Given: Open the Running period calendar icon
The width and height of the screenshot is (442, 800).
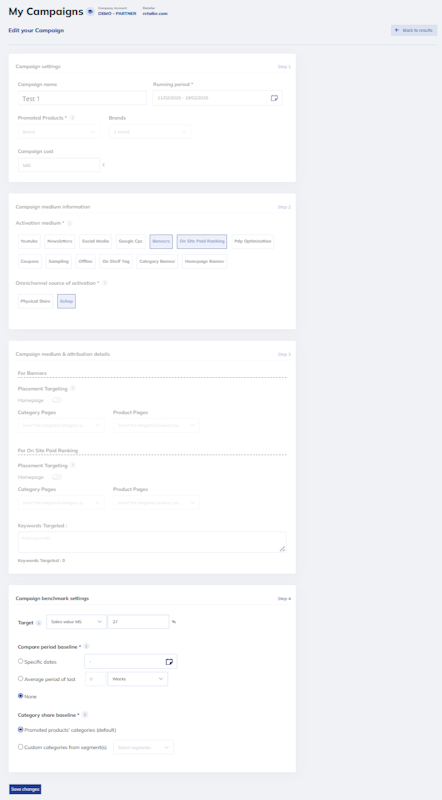Looking at the screenshot, I should coord(274,98).
